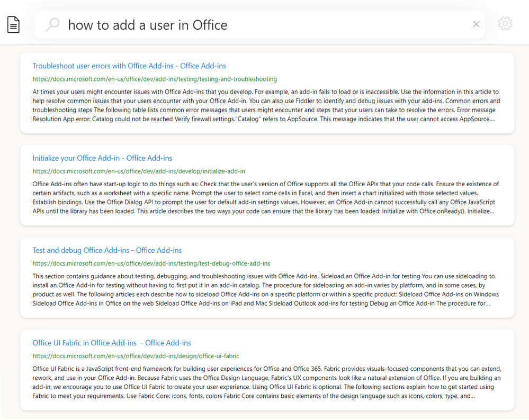Select the snippet beginning 'At times your users might encounter'

tap(266, 105)
